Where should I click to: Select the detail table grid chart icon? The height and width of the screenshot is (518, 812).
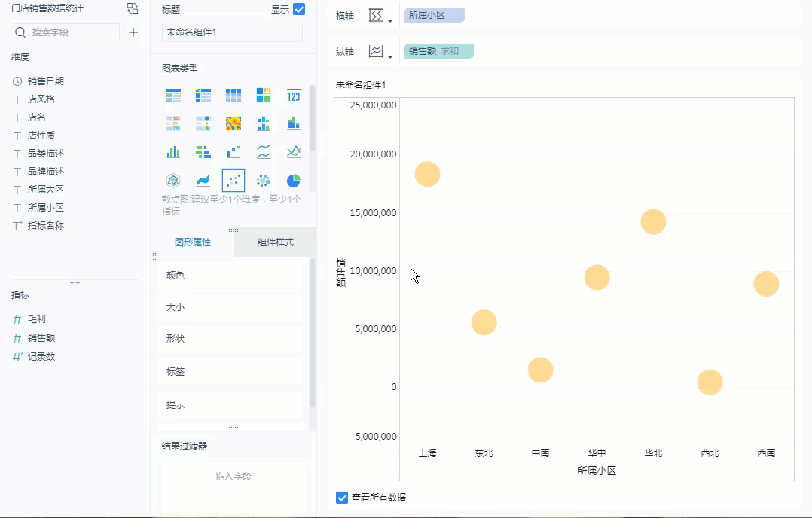(x=233, y=95)
